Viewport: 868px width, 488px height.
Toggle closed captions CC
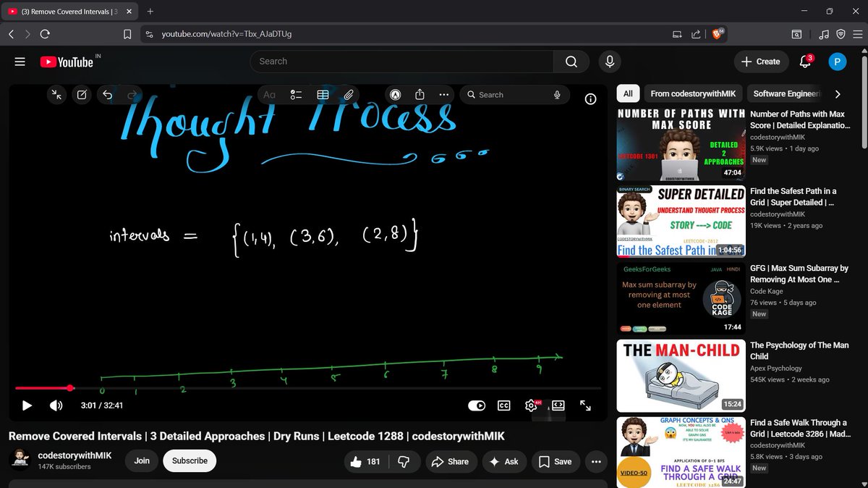504,405
